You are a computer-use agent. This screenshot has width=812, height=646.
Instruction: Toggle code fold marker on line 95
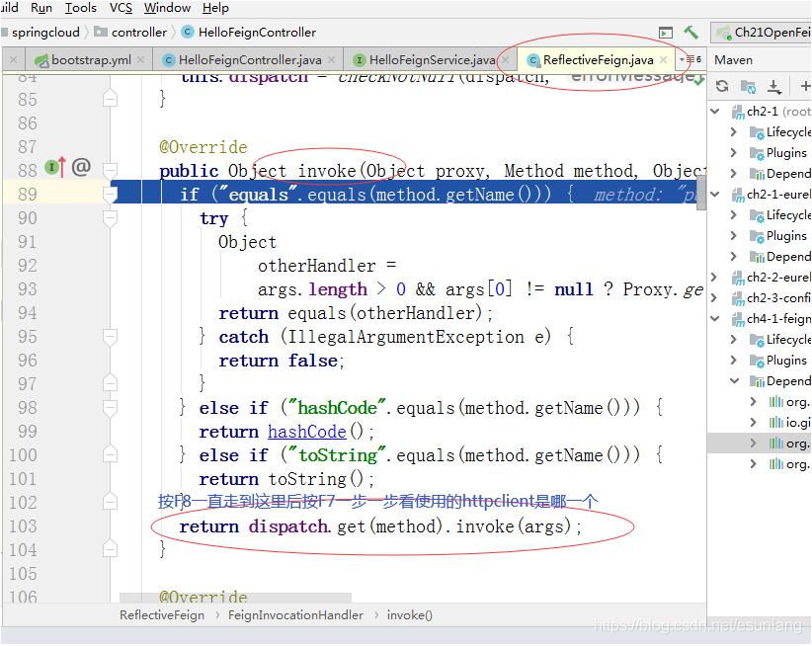coord(111,337)
